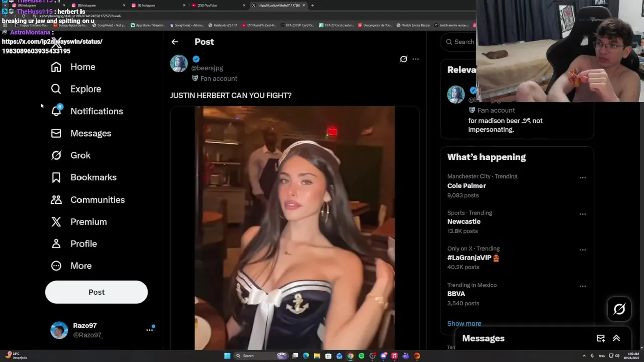Open Chrome from the taskbar
644x362 pixels.
pyautogui.click(x=350, y=356)
